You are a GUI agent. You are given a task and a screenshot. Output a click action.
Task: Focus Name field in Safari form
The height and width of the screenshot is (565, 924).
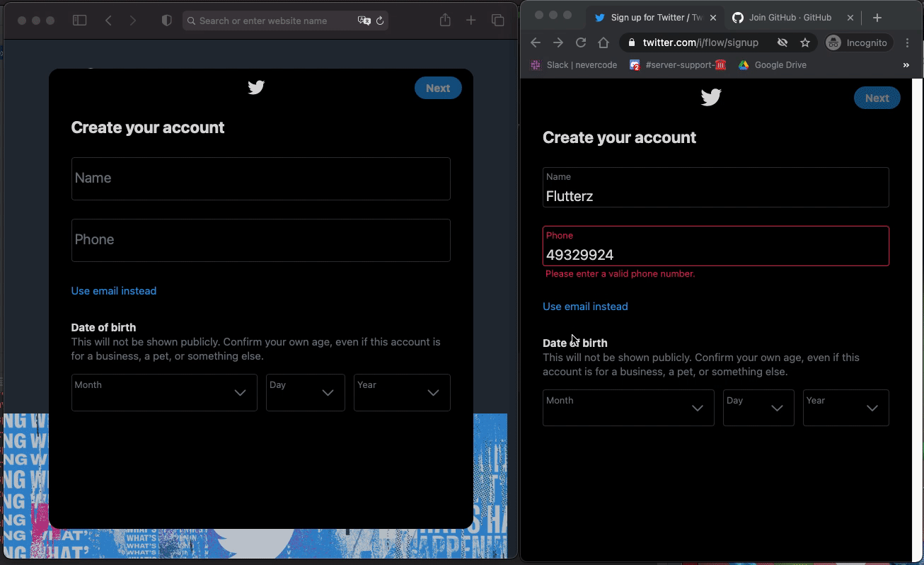[x=261, y=178]
